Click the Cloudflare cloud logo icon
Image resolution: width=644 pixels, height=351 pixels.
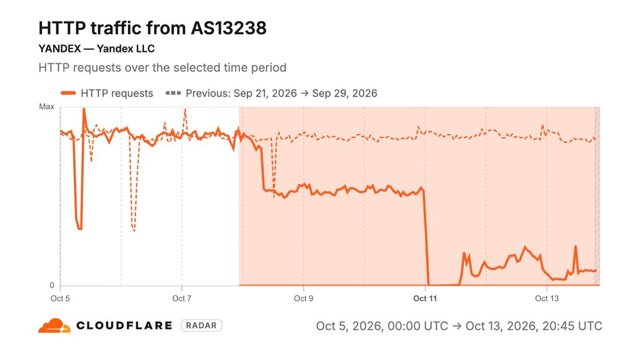click(x=54, y=326)
